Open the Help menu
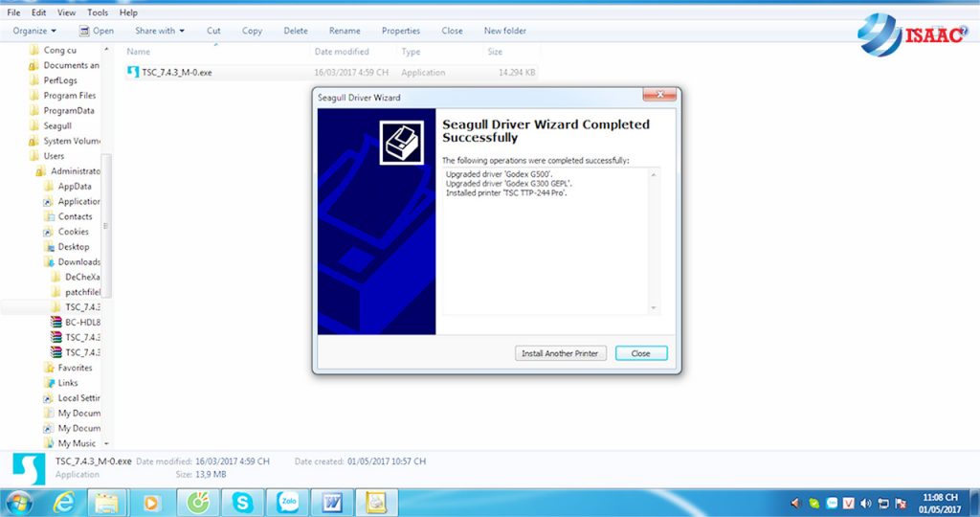Image resolution: width=980 pixels, height=517 pixels. 128,12
